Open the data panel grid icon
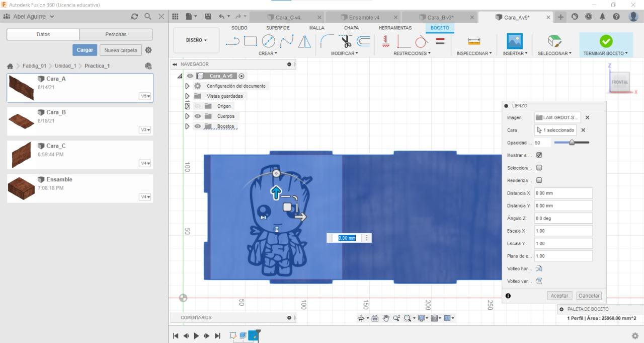Screen dimensions: 644x343 pos(176,17)
